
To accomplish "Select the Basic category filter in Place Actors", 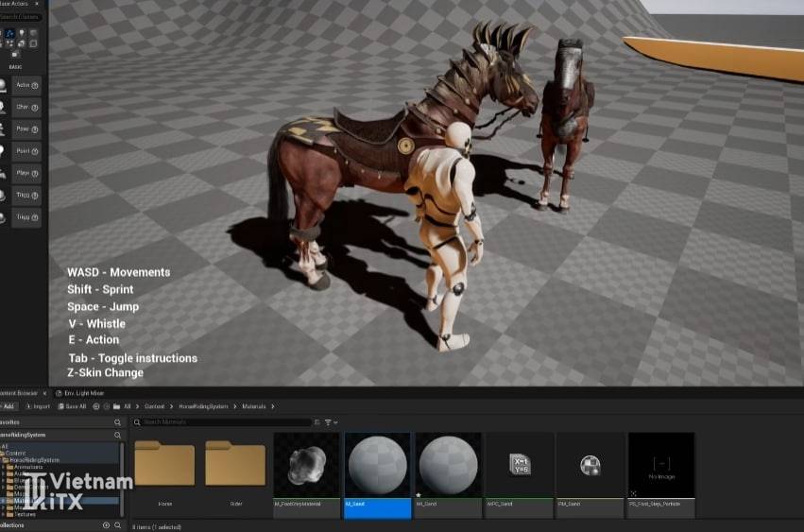I will pos(9,33).
